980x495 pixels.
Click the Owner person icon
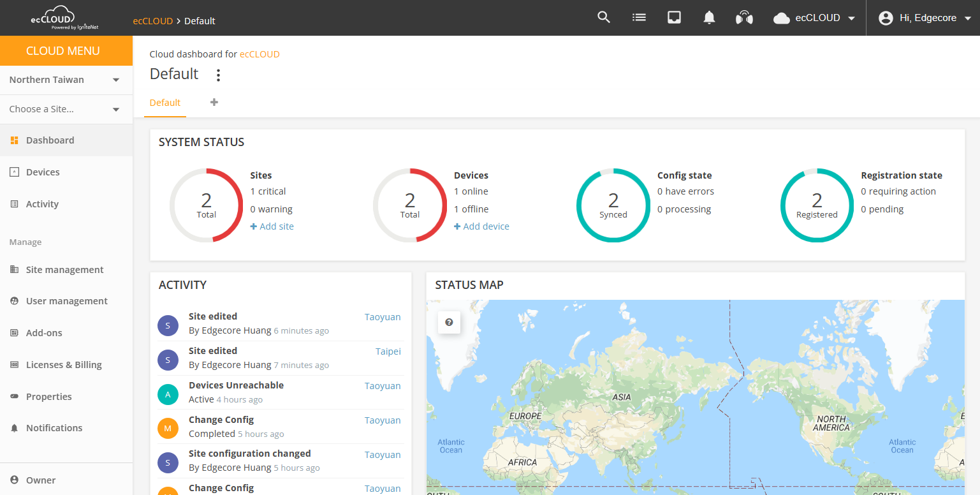coord(14,480)
